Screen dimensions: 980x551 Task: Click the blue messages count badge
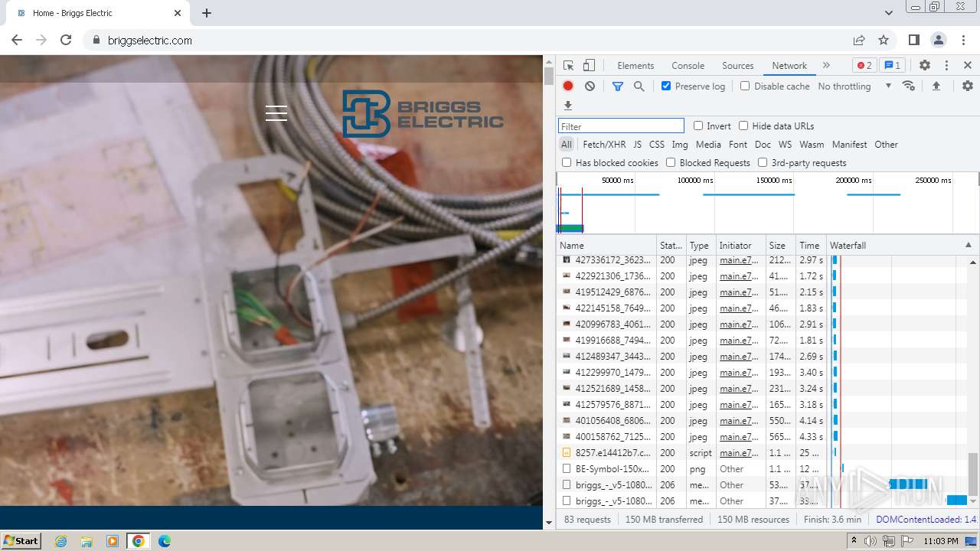pyautogui.click(x=891, y=65)
